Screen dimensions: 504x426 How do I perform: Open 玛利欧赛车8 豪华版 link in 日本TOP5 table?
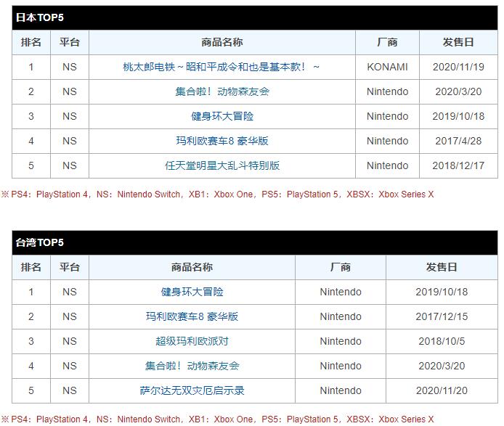222,141
